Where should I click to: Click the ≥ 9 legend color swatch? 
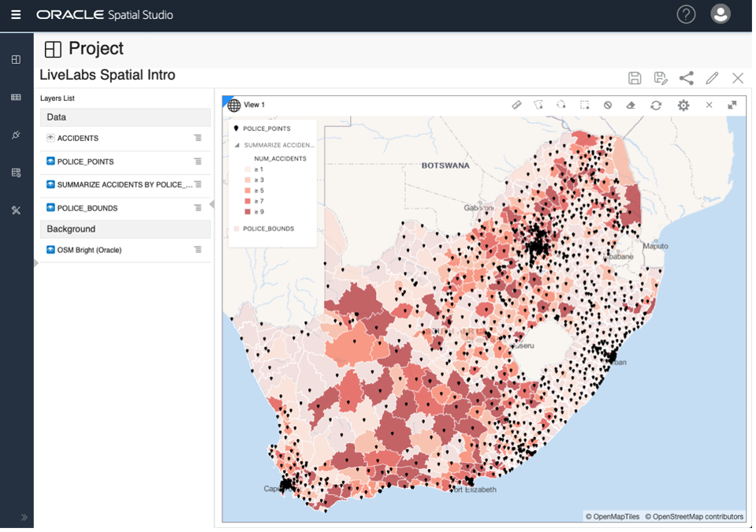[248, 211]
